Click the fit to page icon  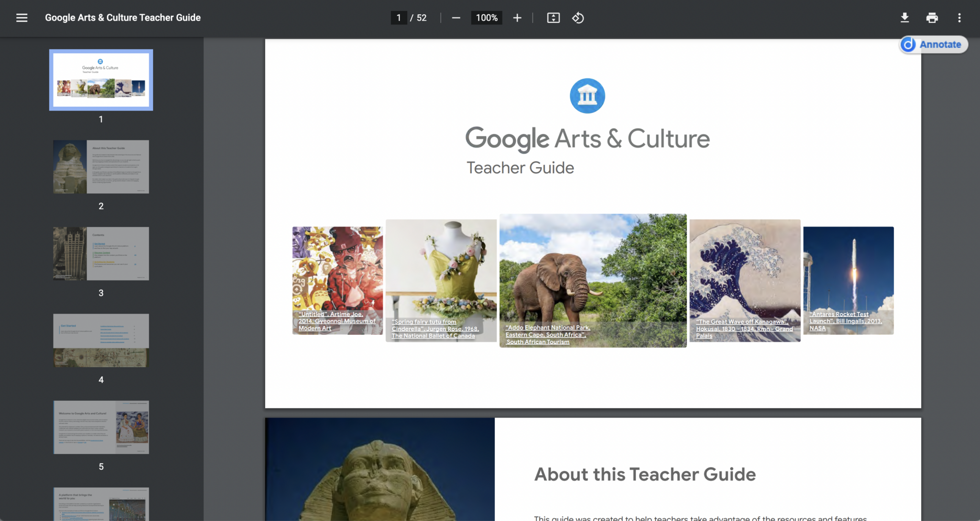pyautogui.click(x=553, y=18)
